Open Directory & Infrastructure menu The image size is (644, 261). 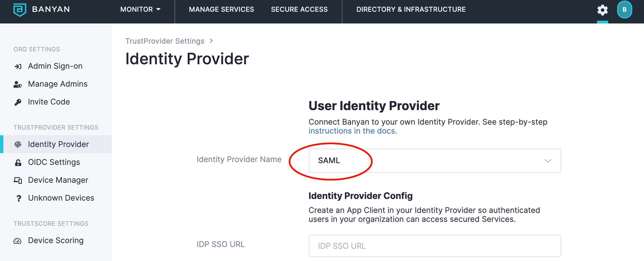[x=411, y=10]
